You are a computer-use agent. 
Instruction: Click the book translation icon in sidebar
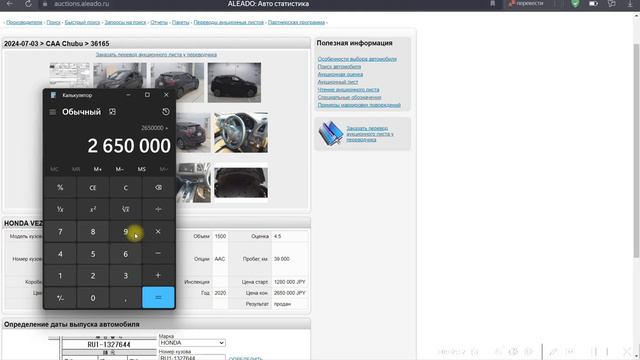[x=330, y=133]
